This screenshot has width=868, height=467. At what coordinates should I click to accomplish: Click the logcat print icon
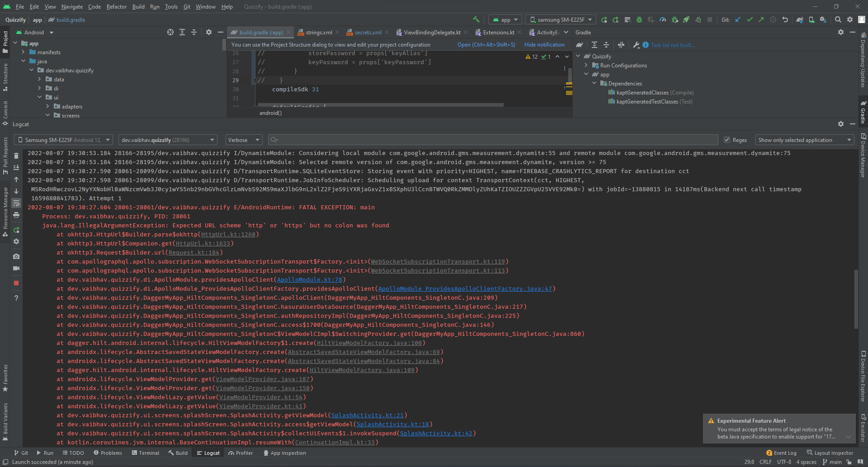[16, 215]
